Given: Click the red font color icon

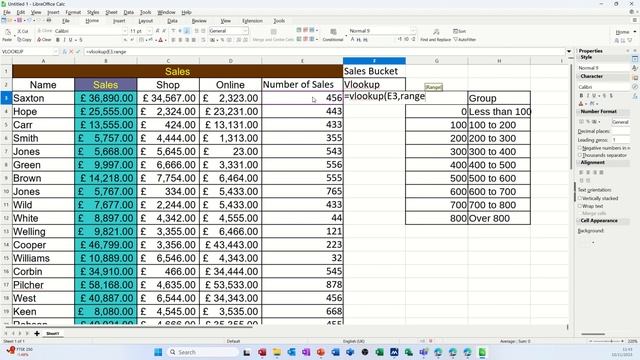Looking at the screenshot, I should pyautogui.click(x=161, y=40).
